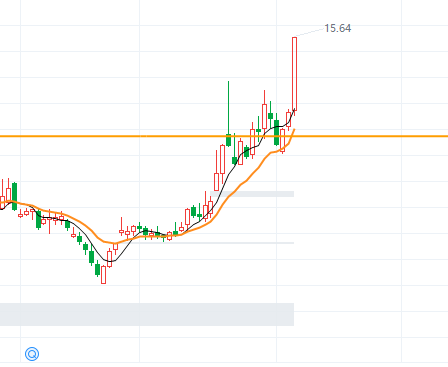Select the red candle with the long lower wick in the left decline

[x=49, y=221]
